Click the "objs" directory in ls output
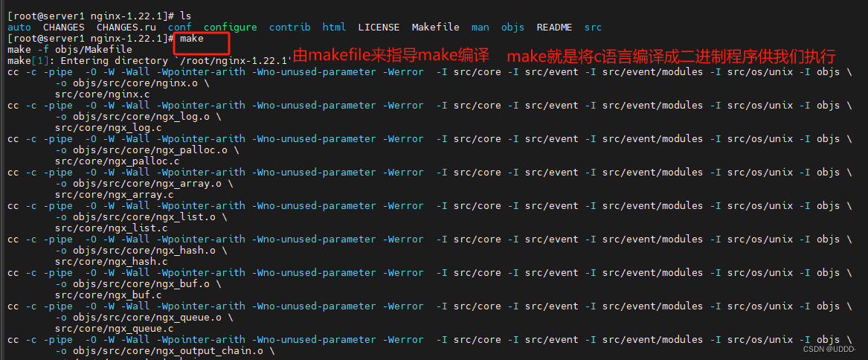 [513, 27]
